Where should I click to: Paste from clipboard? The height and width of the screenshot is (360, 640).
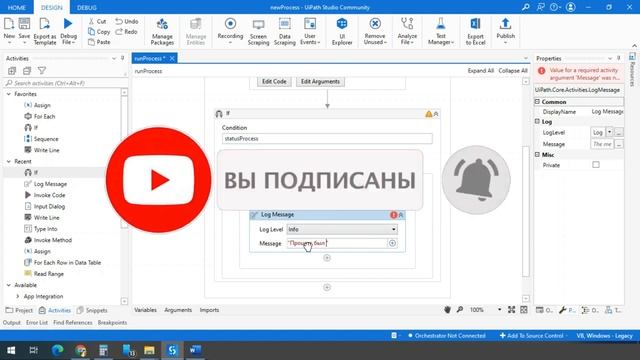99,42
